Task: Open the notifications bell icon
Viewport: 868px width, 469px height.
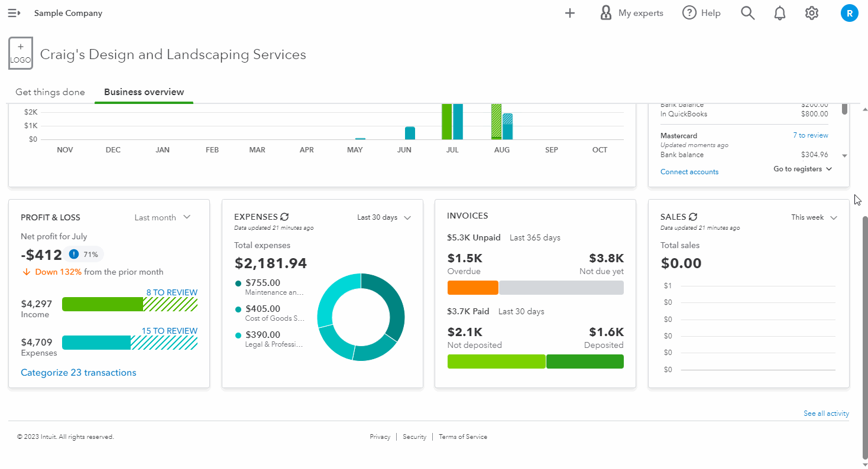Action: tap(780, 13)
